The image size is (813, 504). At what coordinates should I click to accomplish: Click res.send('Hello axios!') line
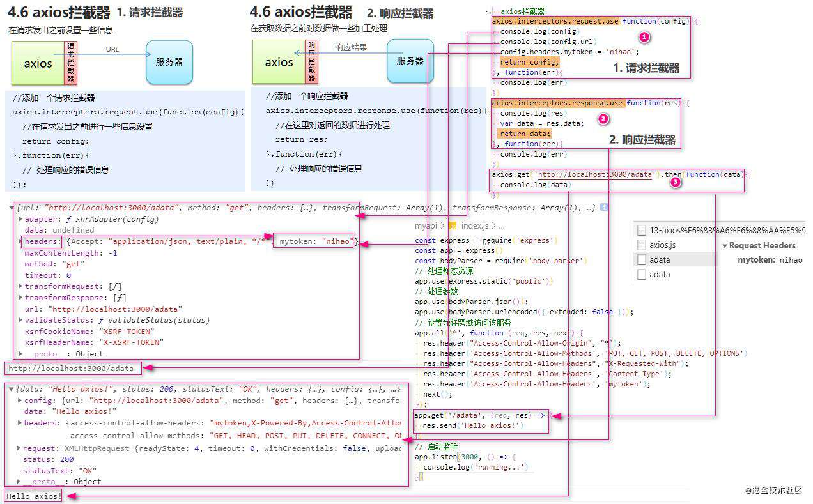point(474,425)
